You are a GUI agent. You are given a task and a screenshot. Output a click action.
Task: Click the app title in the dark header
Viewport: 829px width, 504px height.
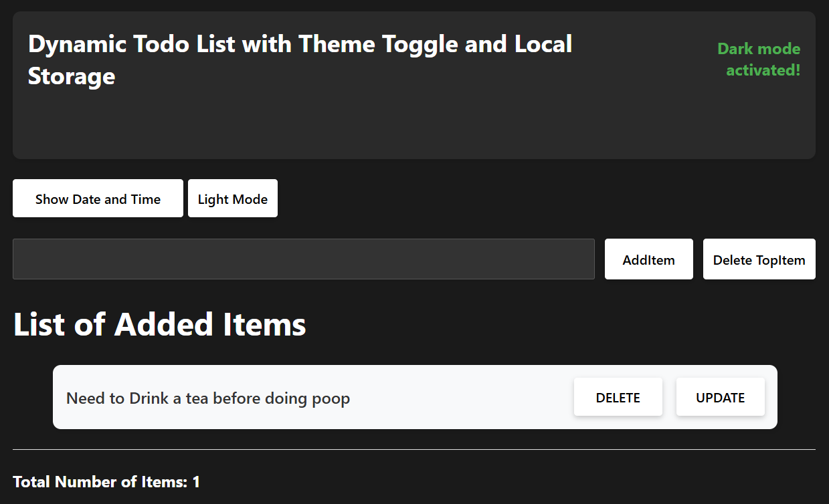coord(300,59)
